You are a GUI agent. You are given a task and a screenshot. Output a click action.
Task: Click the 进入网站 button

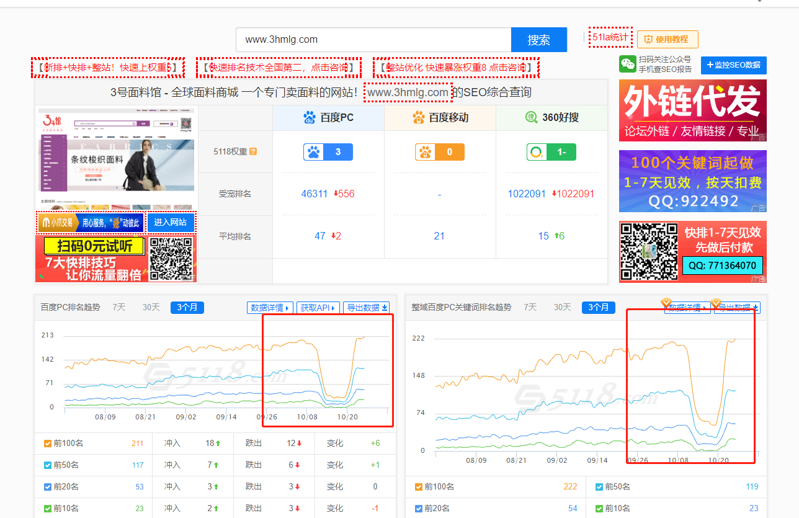click(171, 222)
